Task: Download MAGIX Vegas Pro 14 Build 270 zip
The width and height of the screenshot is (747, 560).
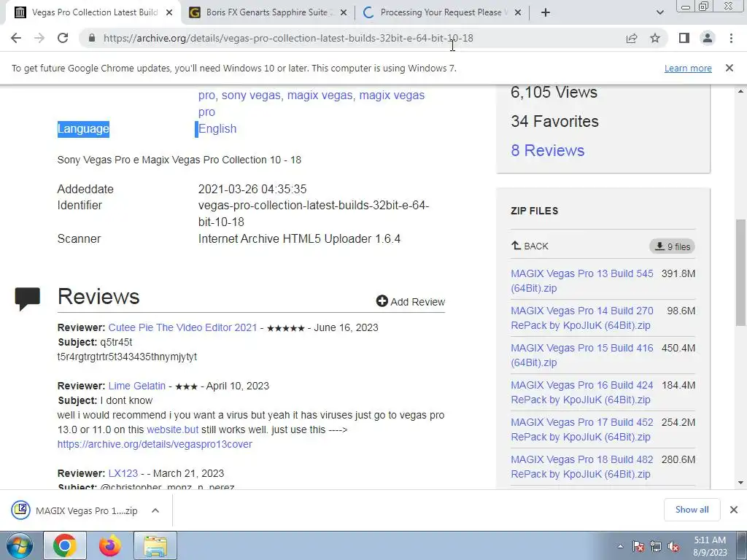Action: pyautogui.click(x=581, y=318)
